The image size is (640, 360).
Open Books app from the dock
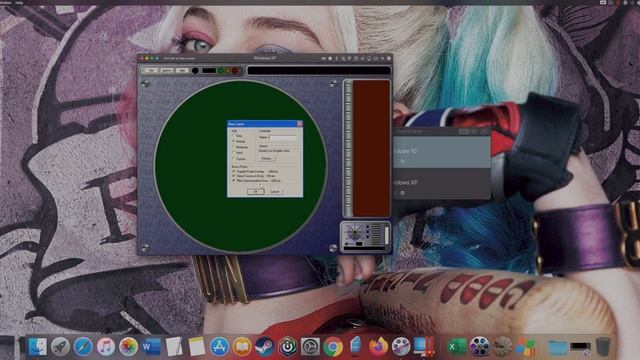point(242,347)
